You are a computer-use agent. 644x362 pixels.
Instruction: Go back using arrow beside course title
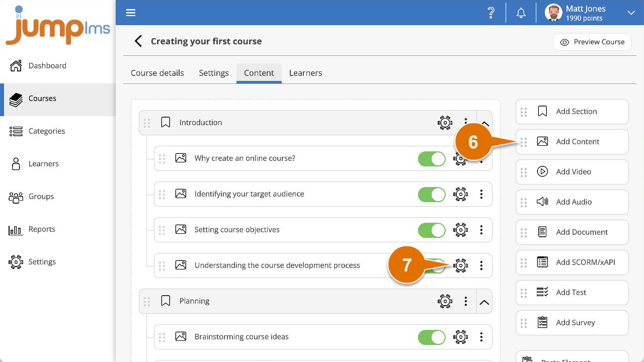[138, 41]
